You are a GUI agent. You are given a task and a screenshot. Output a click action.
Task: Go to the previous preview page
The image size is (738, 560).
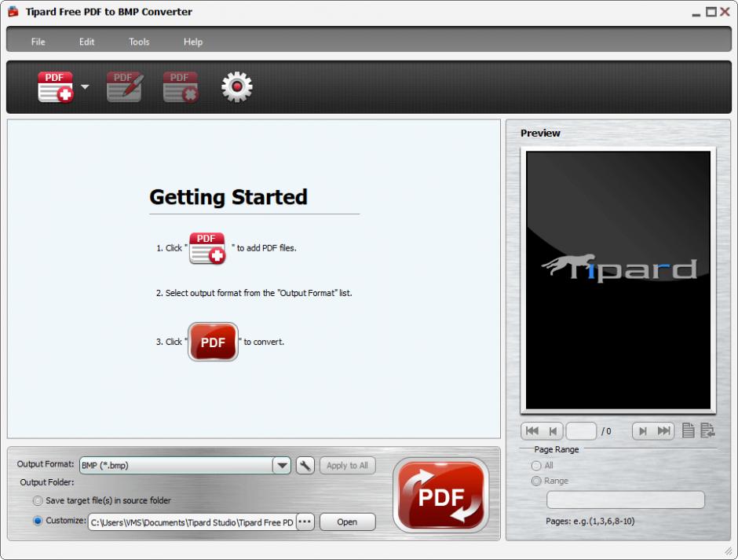553,431
